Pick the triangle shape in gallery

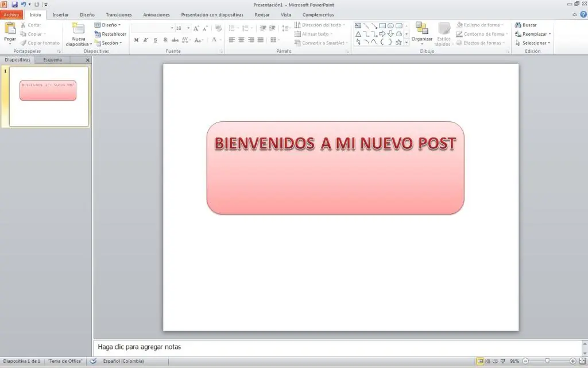click(358, 34)
